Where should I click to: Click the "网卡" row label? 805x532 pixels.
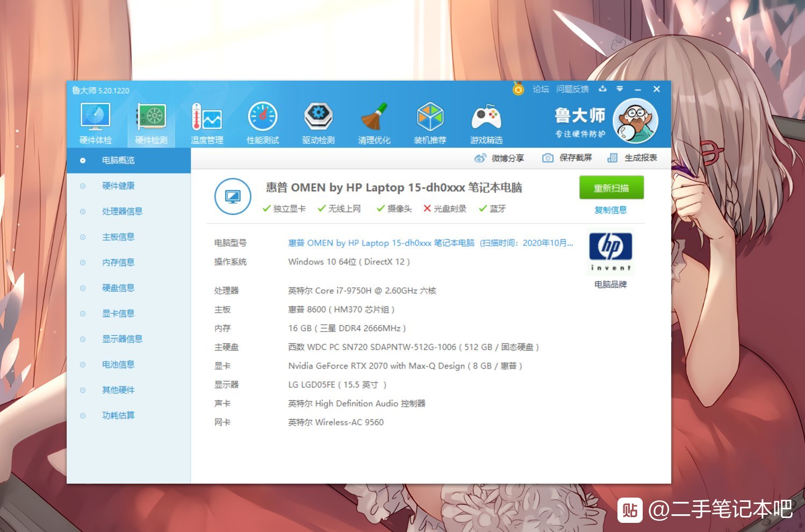click(x=222, y=422)
